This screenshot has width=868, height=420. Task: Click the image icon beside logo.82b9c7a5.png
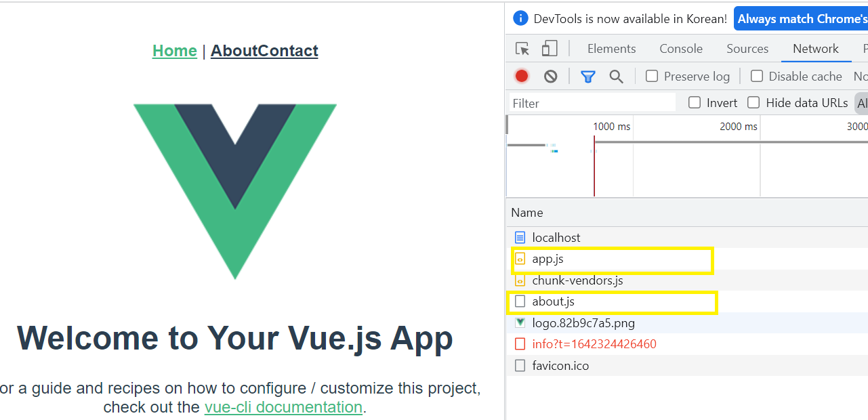click(520, 323)
